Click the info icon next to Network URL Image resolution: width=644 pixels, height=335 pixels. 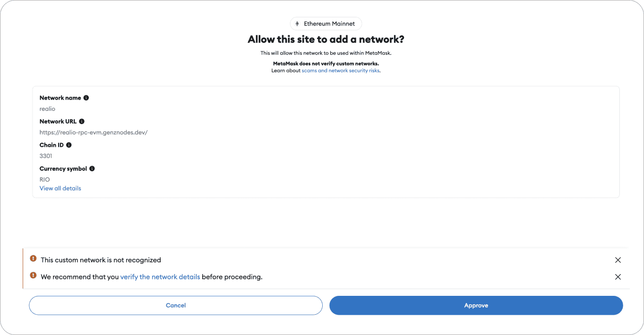coord(82,122)
